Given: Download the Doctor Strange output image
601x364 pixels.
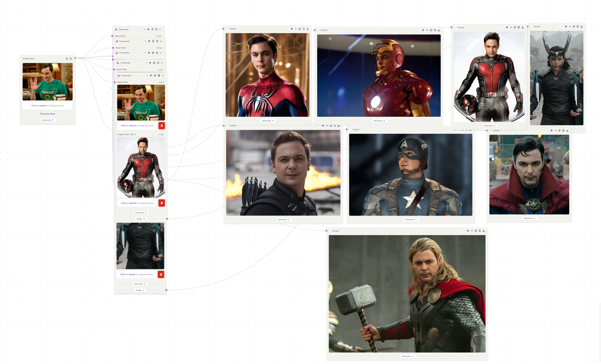Looking at the screenshot, I should [x=567, y=130].
